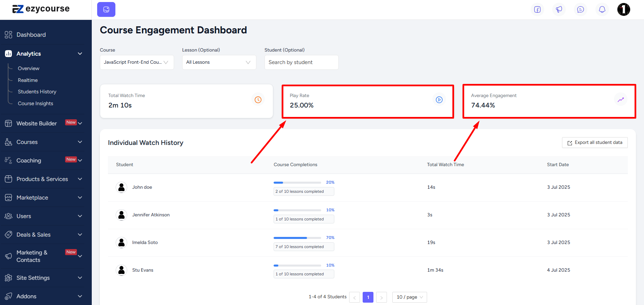
Task: Click the Analytics chart icon
Action: [8, 54]
